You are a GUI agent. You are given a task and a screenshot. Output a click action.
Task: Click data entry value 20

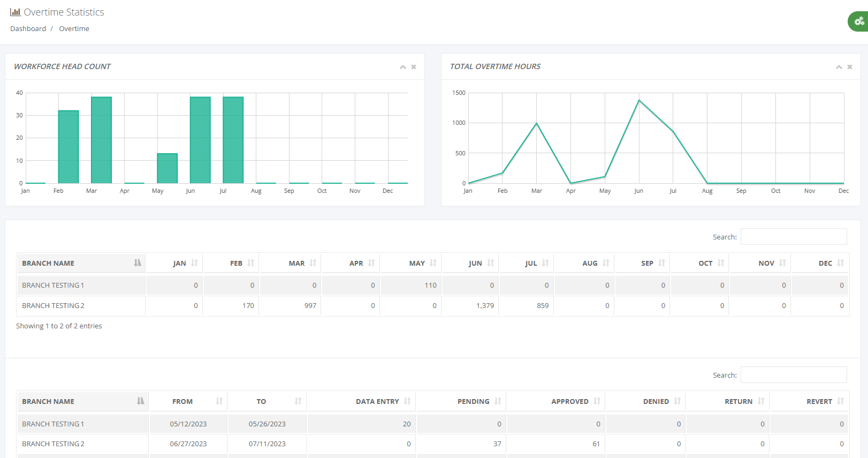click(407, 424)
